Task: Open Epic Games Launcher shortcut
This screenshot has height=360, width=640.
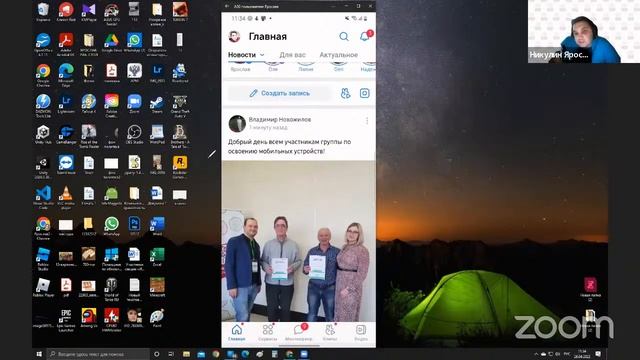Action: 66,320
